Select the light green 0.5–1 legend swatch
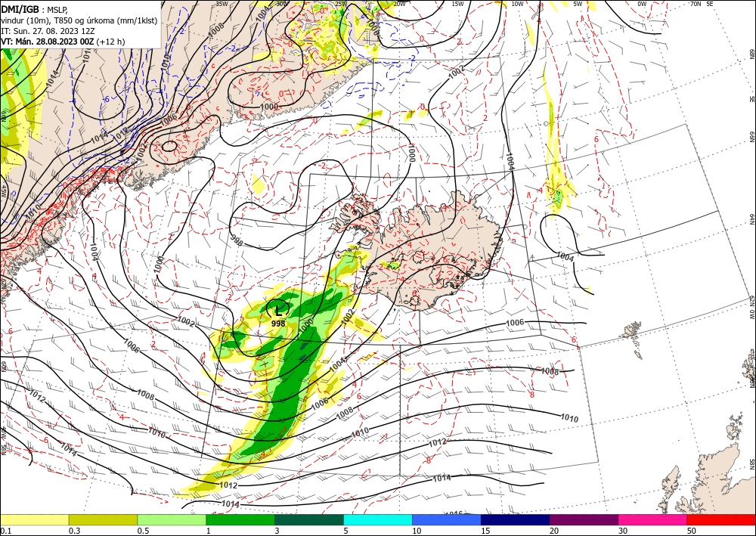This screenshot has width=756, height=536. [172, 520]
